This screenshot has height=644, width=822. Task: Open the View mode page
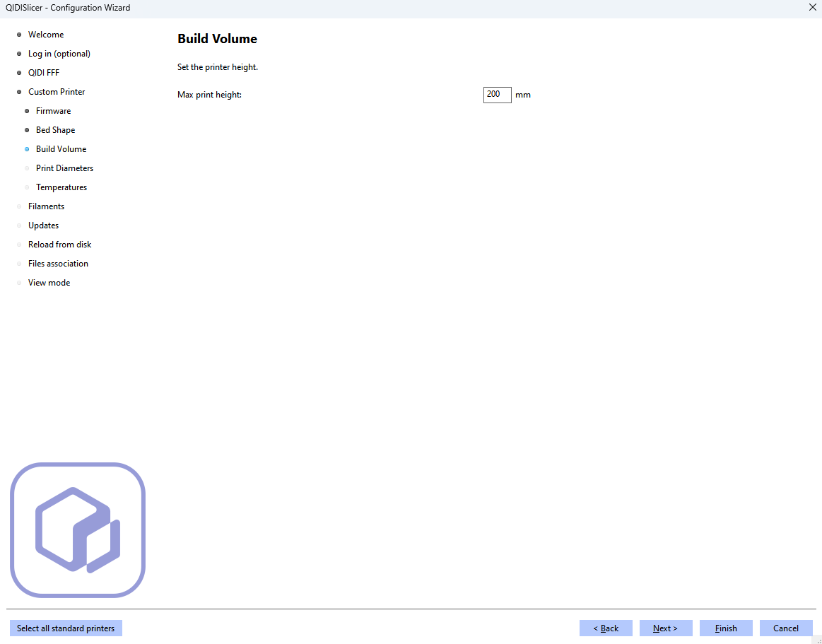coord(49,283)
